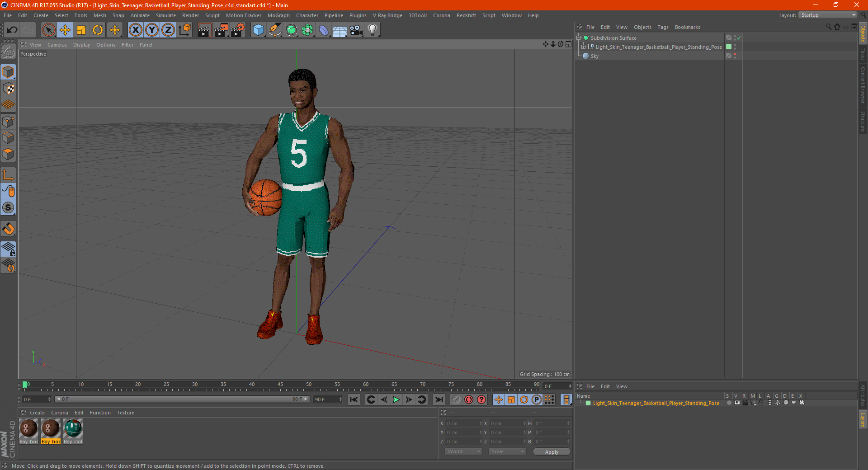Switch to Polygons mode
The height and width of the screenshot is (470, 868).
pyautogui.click(x=8, y=154)
